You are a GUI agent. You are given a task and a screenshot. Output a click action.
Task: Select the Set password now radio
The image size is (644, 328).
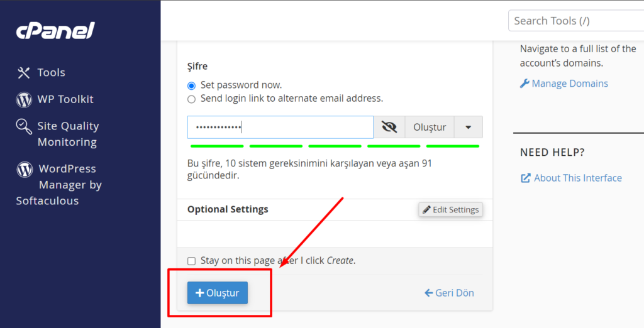point(191,86)
